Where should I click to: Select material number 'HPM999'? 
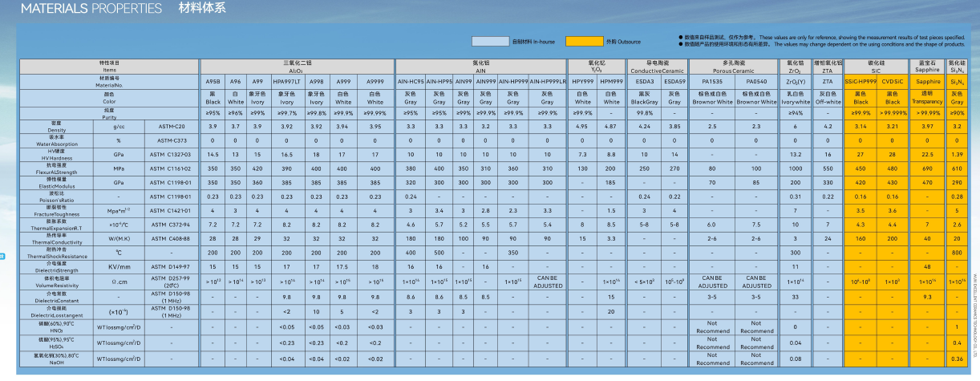612,82
